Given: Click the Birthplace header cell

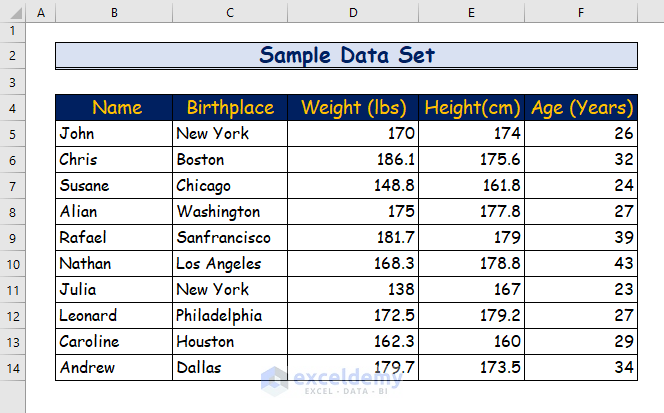Looking at the screenshot, I should point(230,108).
